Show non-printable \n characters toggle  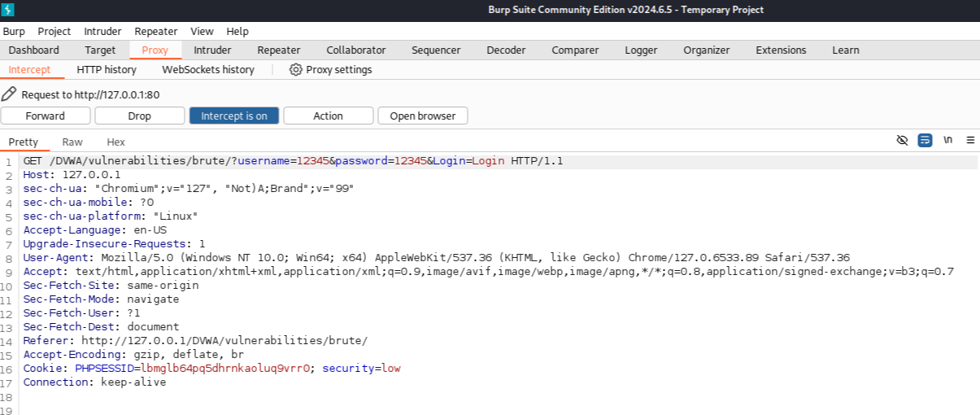[x=948, y=140]
